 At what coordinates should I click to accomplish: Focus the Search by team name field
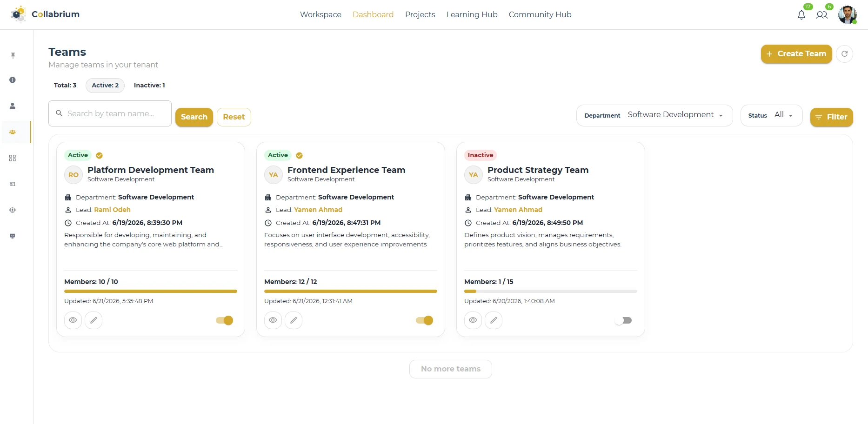[x=110, y=113]
